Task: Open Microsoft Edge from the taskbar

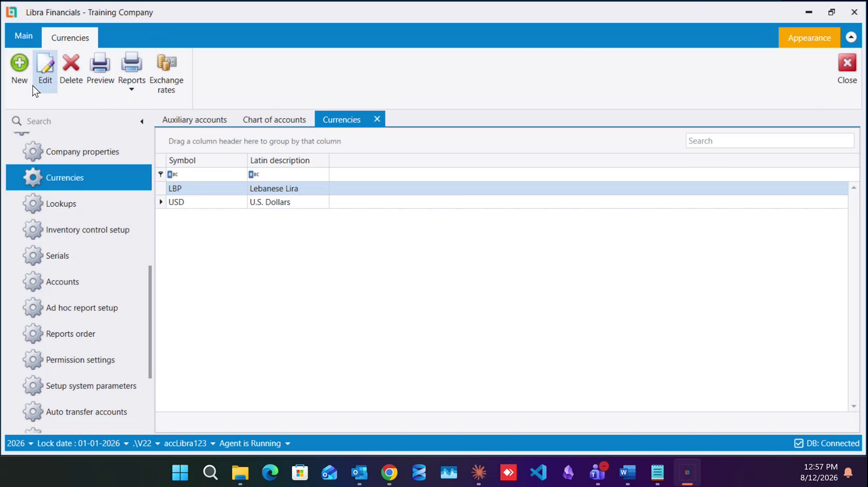Action: pyautogui.click(x=270, y=472)
